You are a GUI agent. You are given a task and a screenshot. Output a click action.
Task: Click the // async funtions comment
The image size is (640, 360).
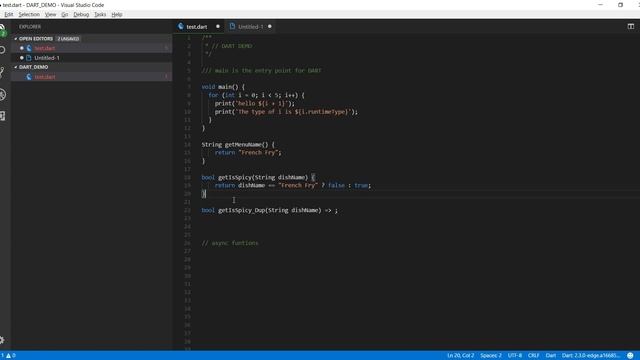tap(230, 243)
